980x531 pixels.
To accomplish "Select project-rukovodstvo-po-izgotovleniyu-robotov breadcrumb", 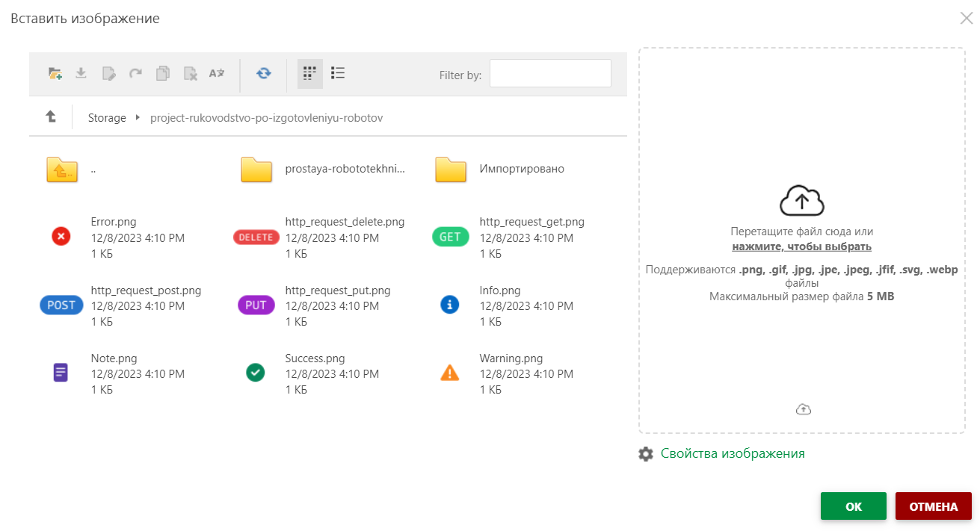I will coord(266,118).
